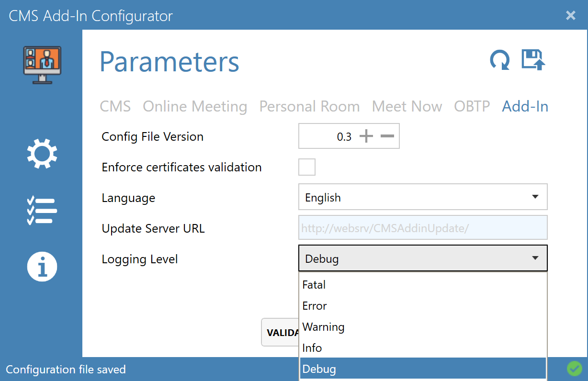
Task: Click the Update Server URL input field
Action: [423, 228]
